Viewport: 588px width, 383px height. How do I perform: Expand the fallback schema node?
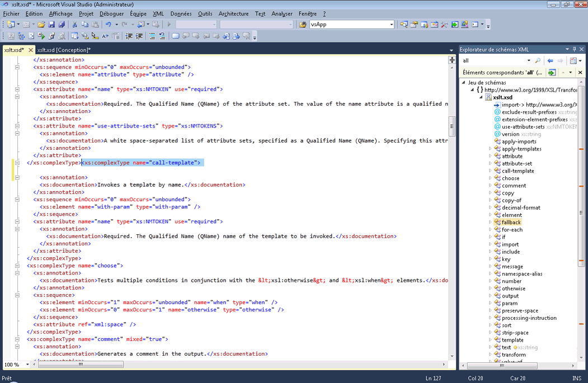click(490, 222)
